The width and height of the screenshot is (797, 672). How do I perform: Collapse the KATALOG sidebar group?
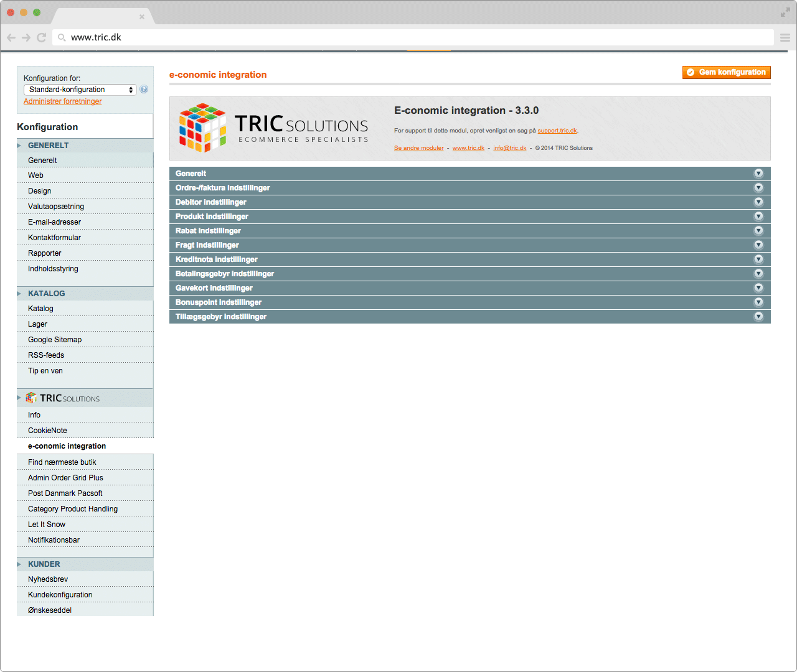[85, 294]
